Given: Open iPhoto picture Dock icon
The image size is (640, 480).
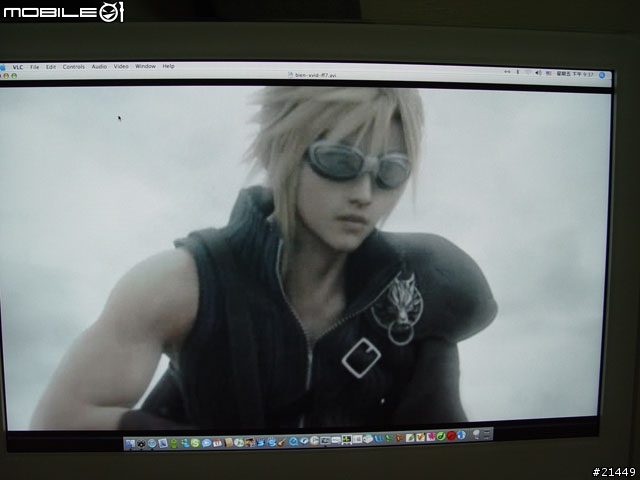Looking at the screenshot, I should [250, 442].
